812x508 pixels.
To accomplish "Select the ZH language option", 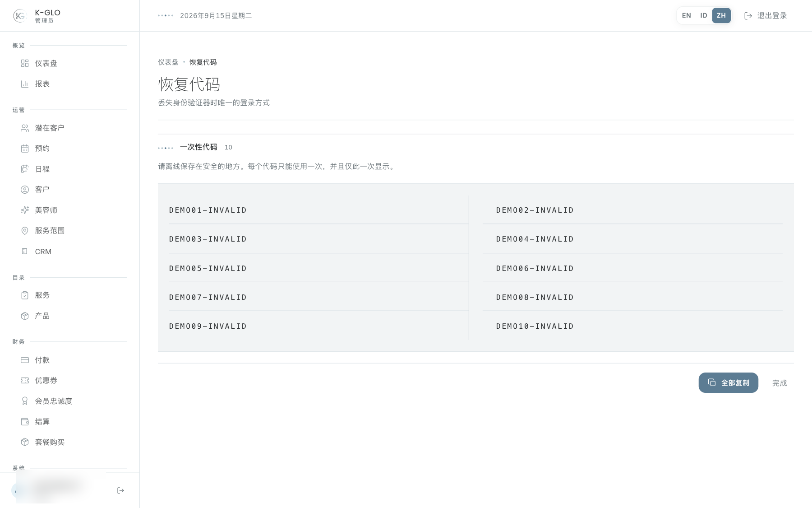I will (x=721, y=15).
